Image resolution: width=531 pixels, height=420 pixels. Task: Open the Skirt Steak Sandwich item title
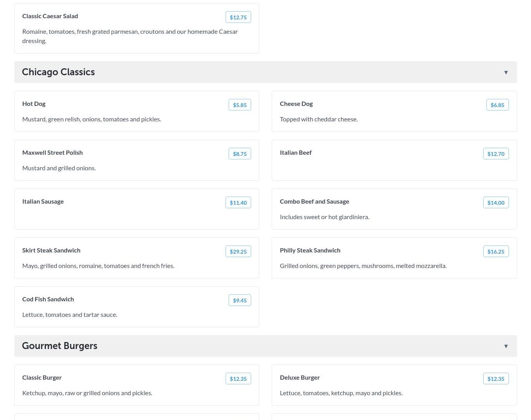pos(51,250)
